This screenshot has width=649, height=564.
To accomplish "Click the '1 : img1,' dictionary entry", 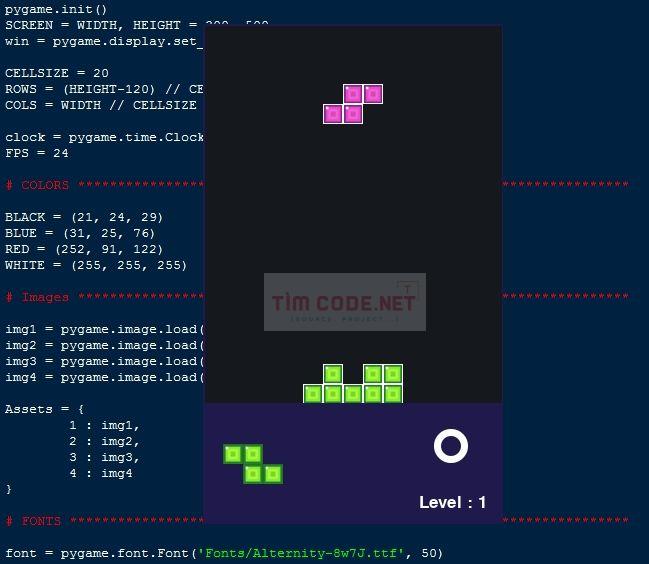I will point(104,425).
